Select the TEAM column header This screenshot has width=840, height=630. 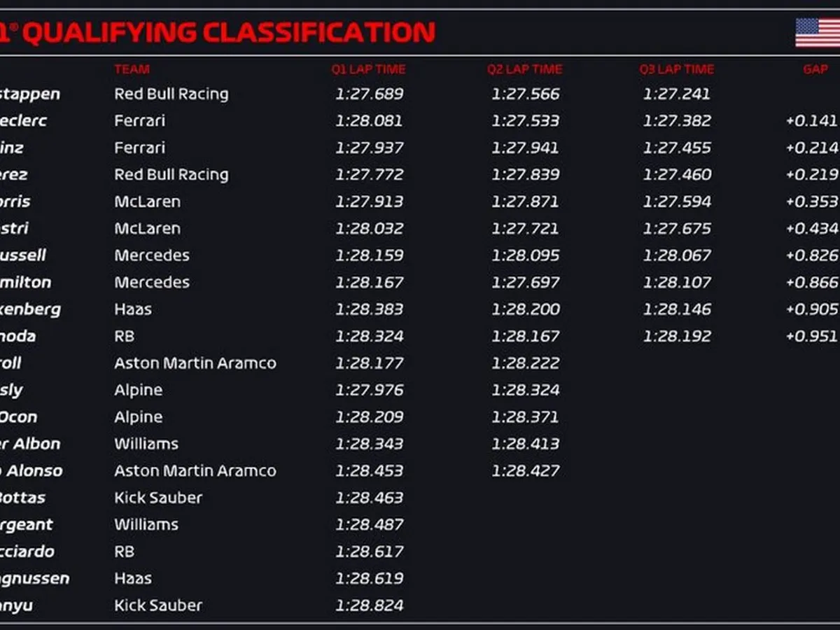[132, 69]
